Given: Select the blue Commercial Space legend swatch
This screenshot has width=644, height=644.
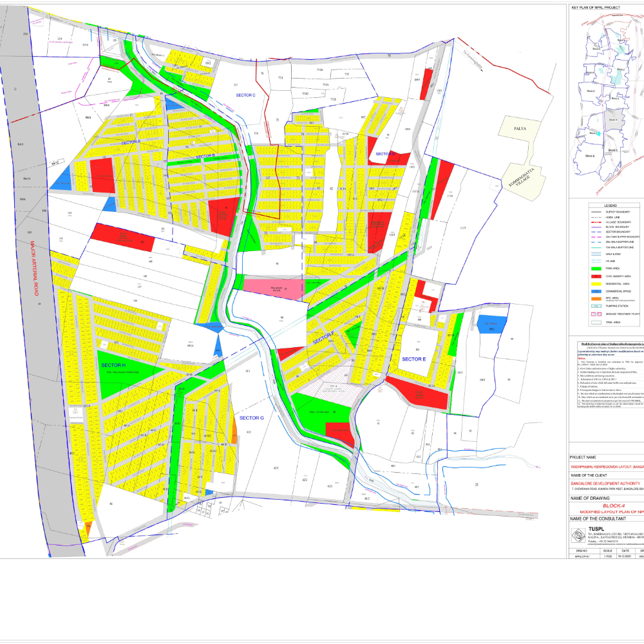Looking at the screenshot, I should pyautogui.click(x=596, y=291).
